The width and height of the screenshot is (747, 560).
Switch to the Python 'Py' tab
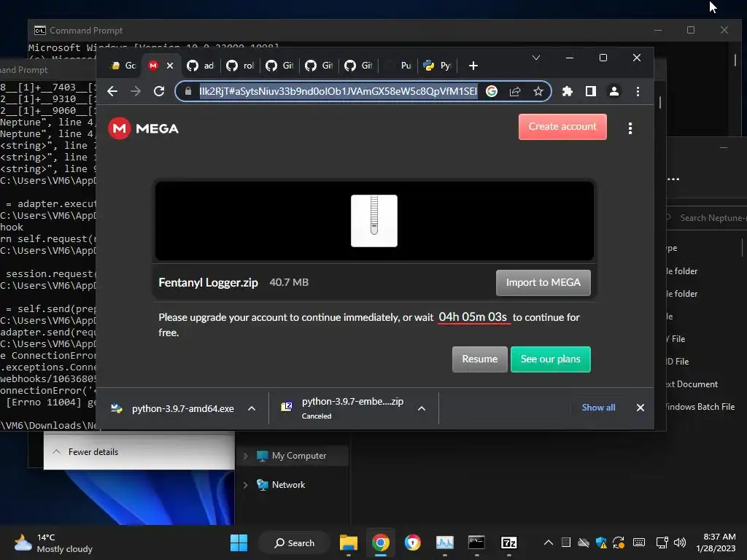(438, 66)
